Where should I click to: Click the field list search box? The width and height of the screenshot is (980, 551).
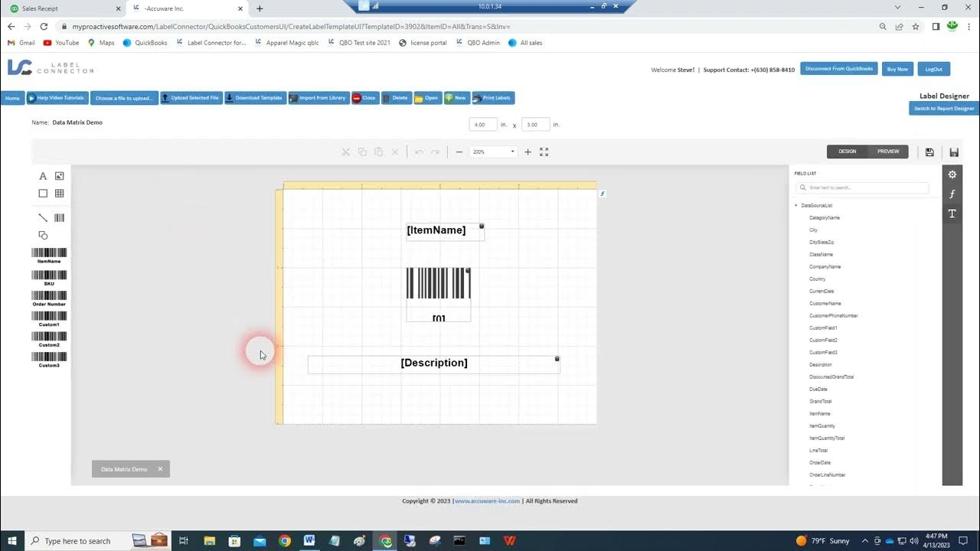coord(862,187)
